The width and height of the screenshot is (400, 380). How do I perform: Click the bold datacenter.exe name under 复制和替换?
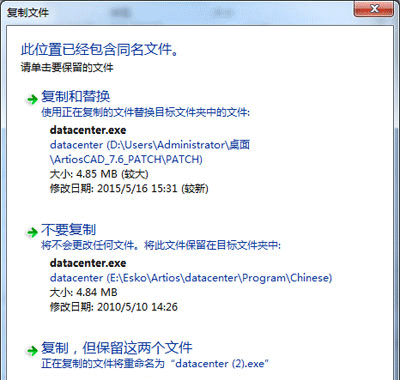88,130
